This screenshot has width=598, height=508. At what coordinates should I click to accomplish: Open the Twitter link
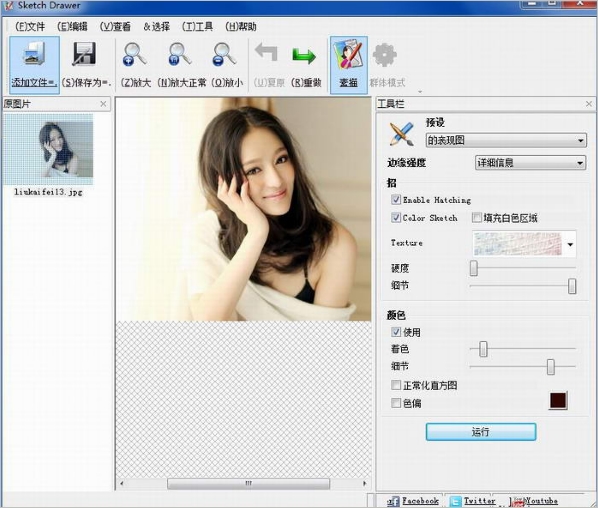tap(479, 501)
